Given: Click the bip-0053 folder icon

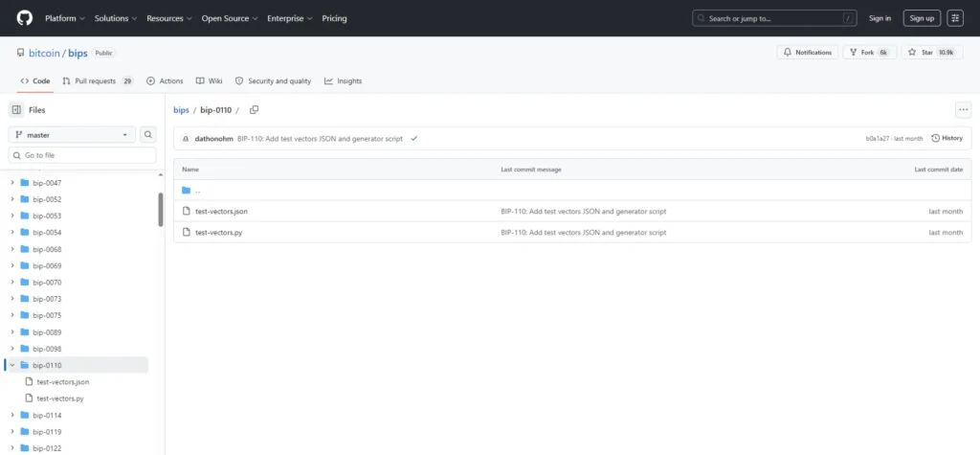Looking at the screenshot, I should [25, 216].
